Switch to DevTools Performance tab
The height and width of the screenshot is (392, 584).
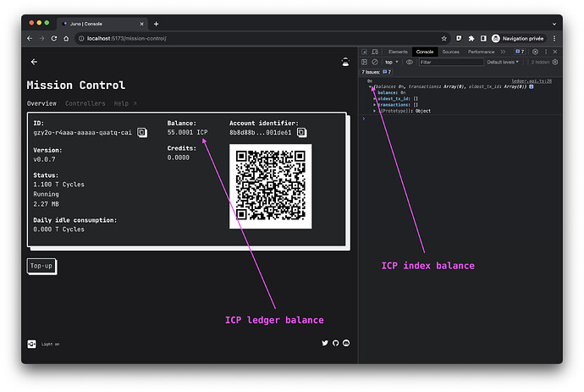(x=481, y=52)
